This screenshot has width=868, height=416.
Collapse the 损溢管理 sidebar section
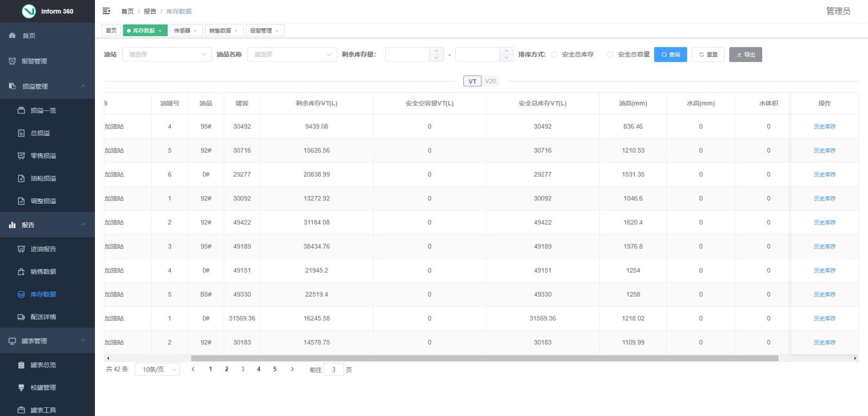(83, 86)
